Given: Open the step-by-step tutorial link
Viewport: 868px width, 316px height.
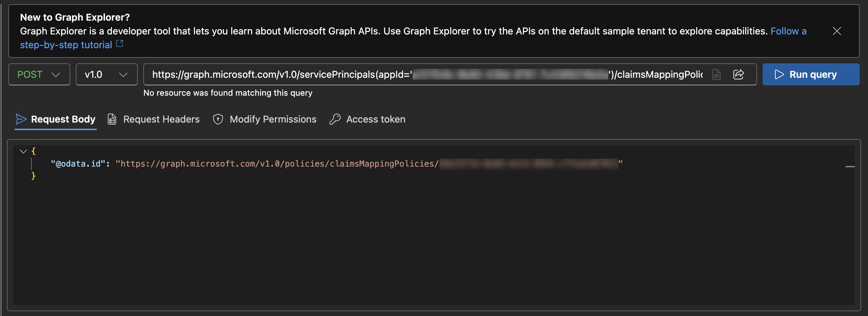Looking at the screenshot, I should [66, 45].
